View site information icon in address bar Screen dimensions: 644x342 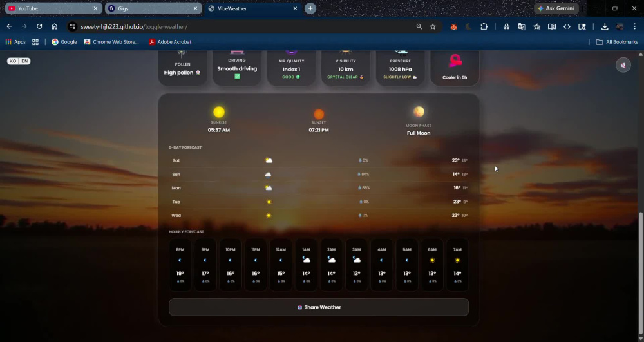point(72,26)
